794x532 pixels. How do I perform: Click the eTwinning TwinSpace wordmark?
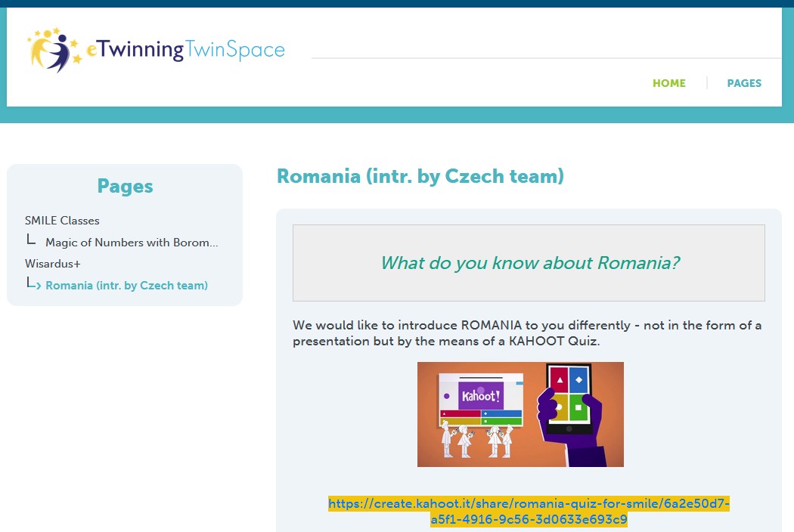click(x=186, y=51)
